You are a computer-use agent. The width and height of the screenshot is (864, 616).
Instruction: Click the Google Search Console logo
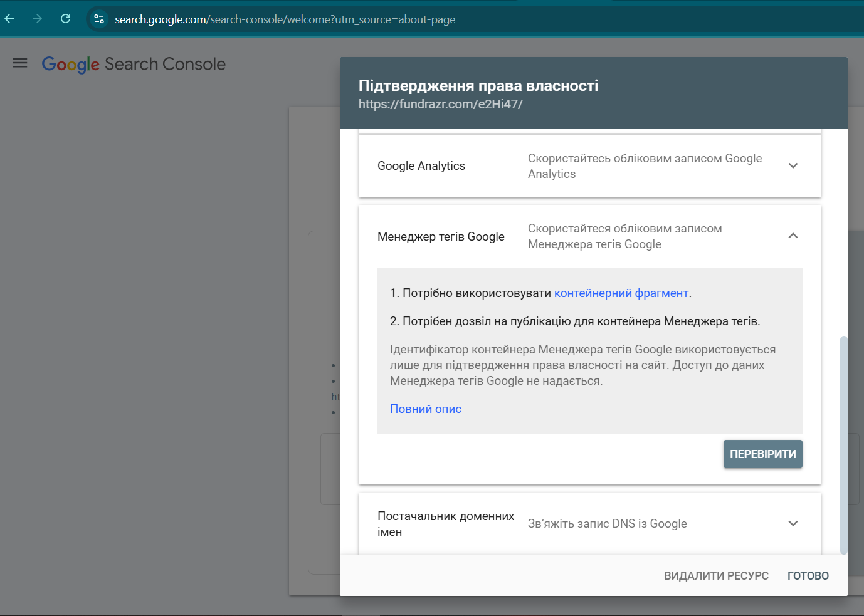point(134,63)
